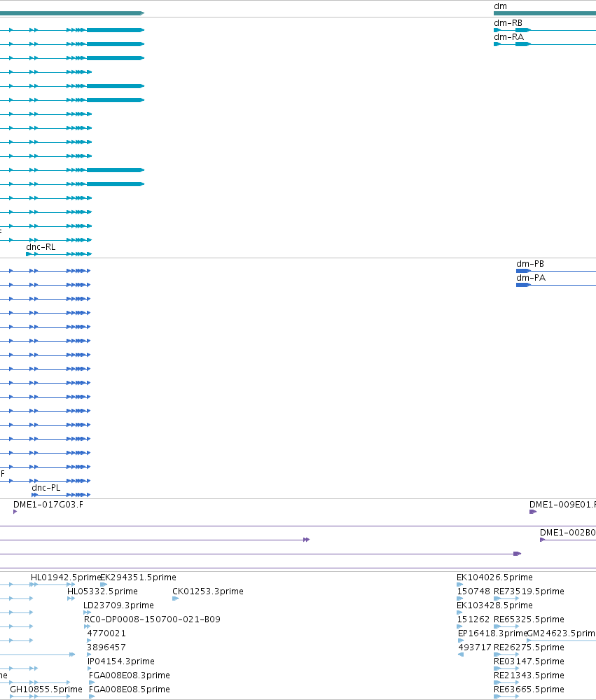Click the 4770021 feature label
Image resolution: width=596 pixels, height=700 pixels.
pyautogui.click(x=106, y=633)
